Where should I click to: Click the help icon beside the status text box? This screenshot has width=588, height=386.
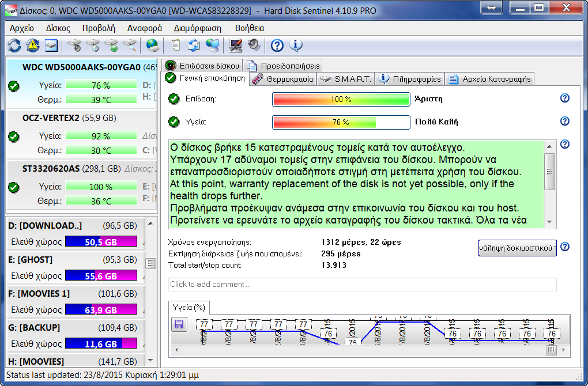click(565, 144)
